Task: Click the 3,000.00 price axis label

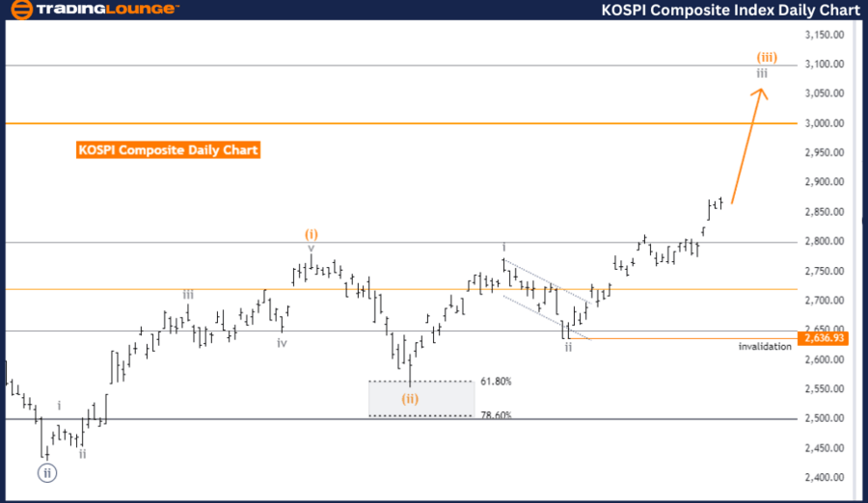Action: point(825,123)
